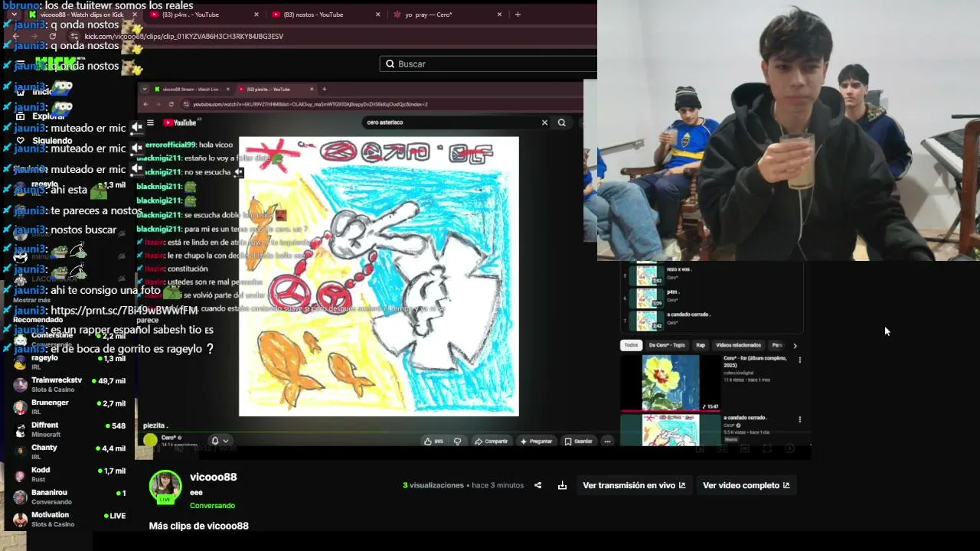Screen dimensions: 980x551
Task: Download the clip with the download icon
Action: click(x=562, y=485)
